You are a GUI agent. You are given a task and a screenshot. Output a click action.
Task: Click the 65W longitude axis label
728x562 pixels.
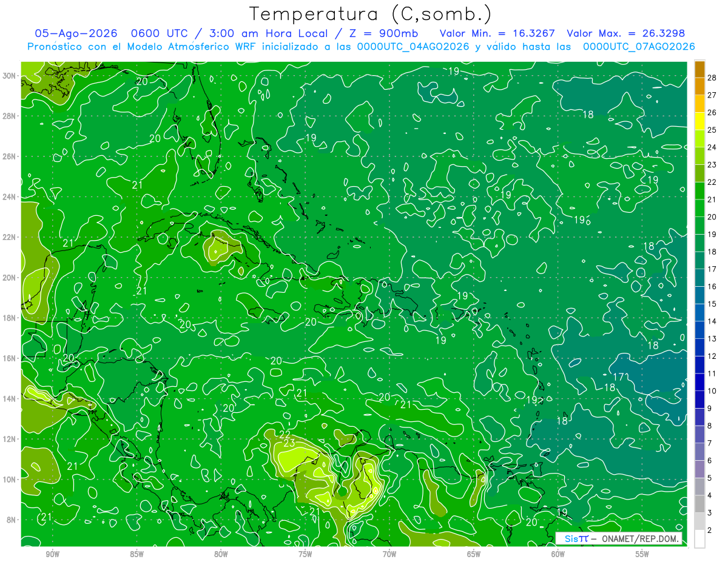[x=474, y=555]
